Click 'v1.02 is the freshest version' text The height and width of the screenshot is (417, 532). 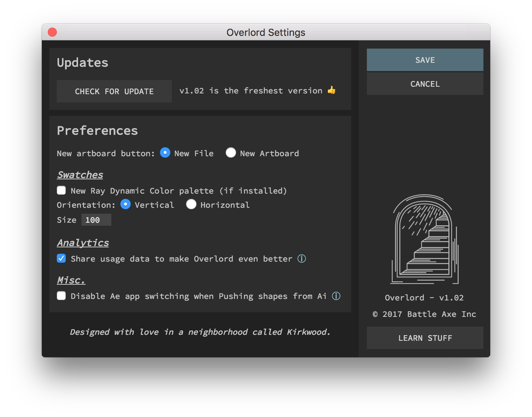coord(251,91)
